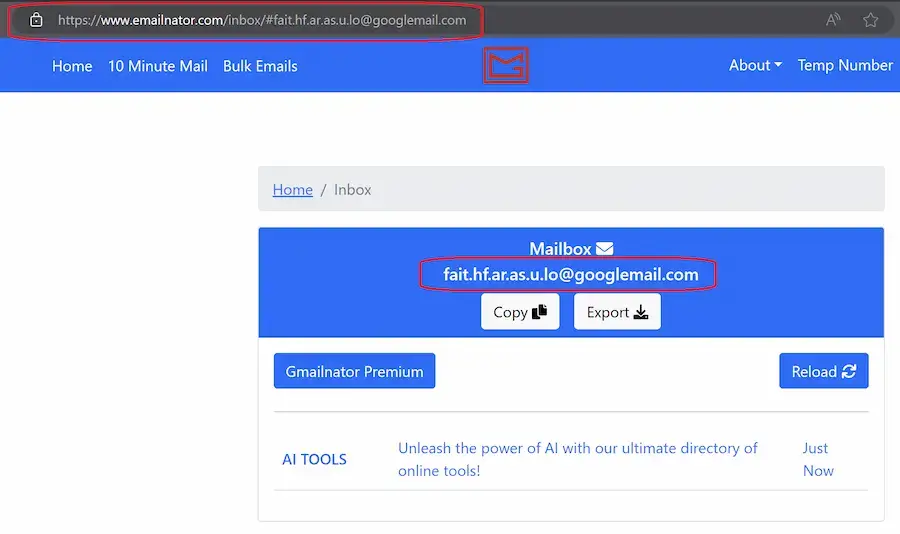Copy the email address with Copy button

[x=520, y=312]
